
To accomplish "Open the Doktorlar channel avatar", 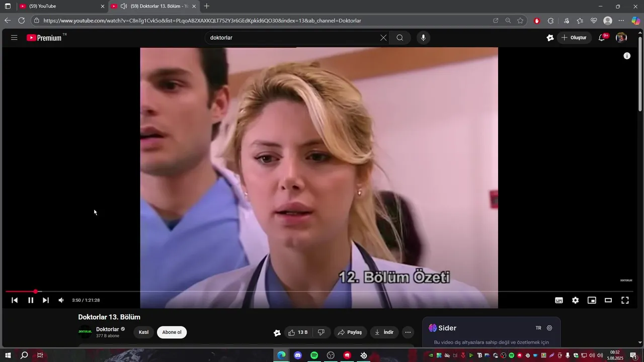I will [85, 332].
